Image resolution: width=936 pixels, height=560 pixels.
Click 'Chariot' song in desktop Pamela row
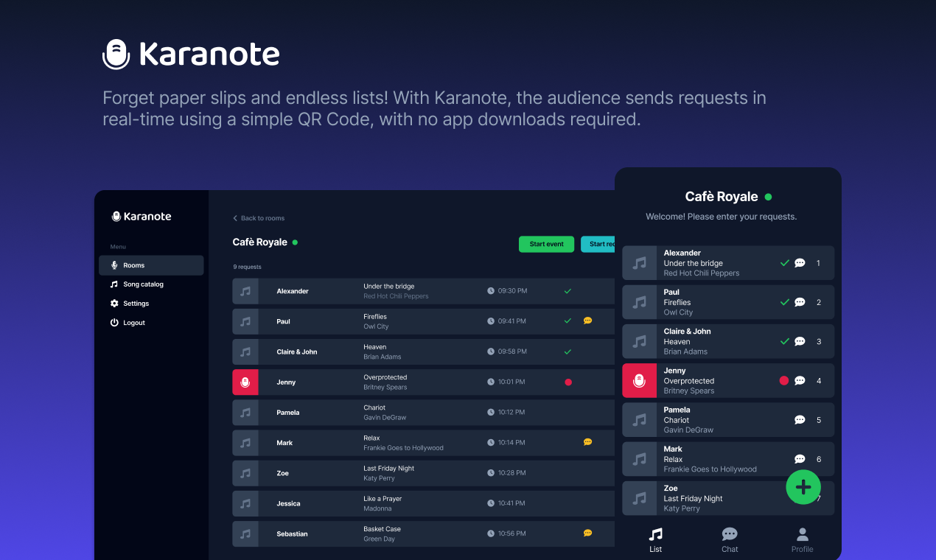(374, 407)
